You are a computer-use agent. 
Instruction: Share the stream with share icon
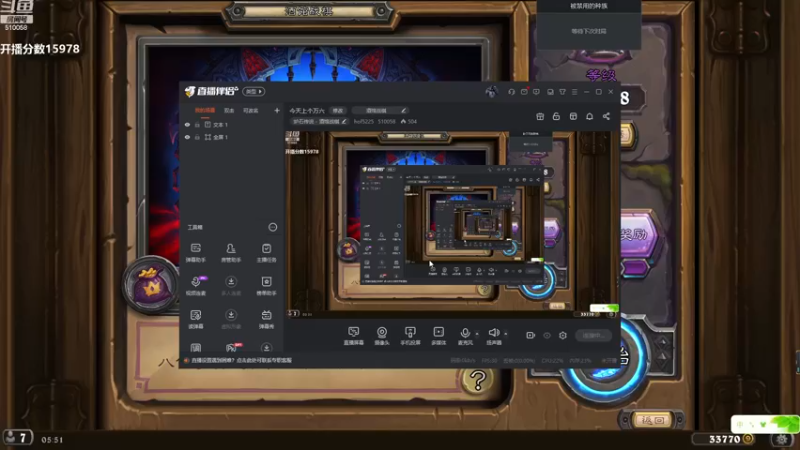(x=606, y=116)
